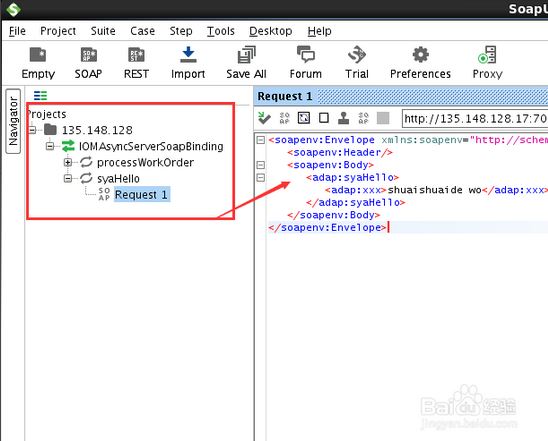Click the Proxy toolbar icon
Screen dimensions: 548x441
(488, 63)
